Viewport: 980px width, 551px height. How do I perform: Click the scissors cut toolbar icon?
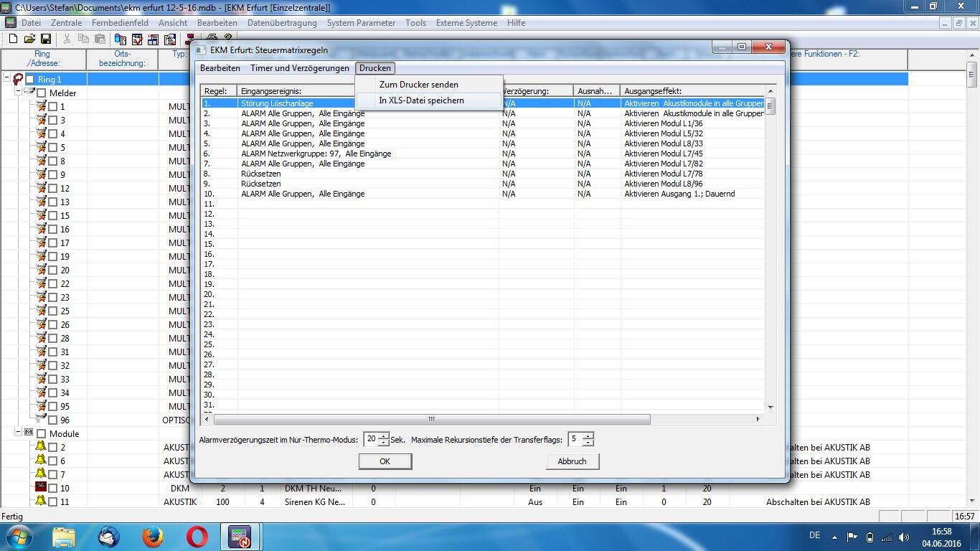tap(67, 39)
